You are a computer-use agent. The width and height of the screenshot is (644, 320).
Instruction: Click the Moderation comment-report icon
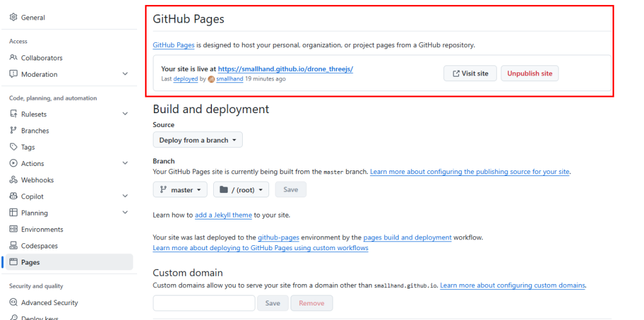[14, 74]
